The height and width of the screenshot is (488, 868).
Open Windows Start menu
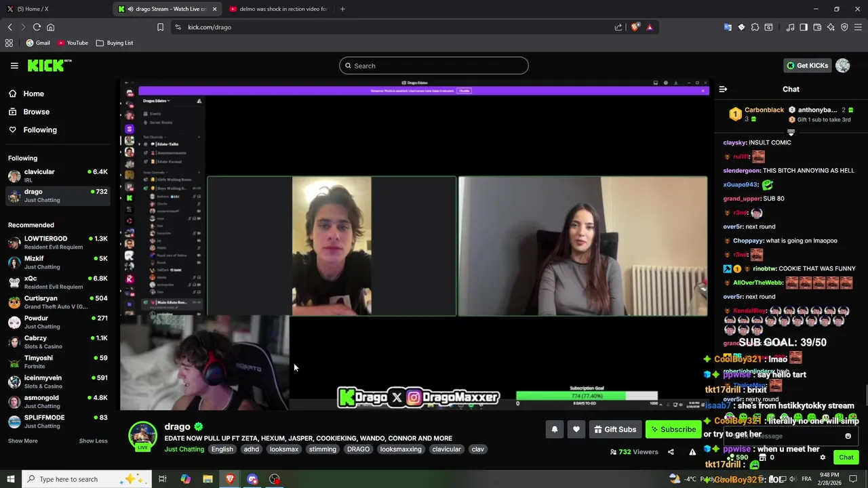(x=10, y=479)
